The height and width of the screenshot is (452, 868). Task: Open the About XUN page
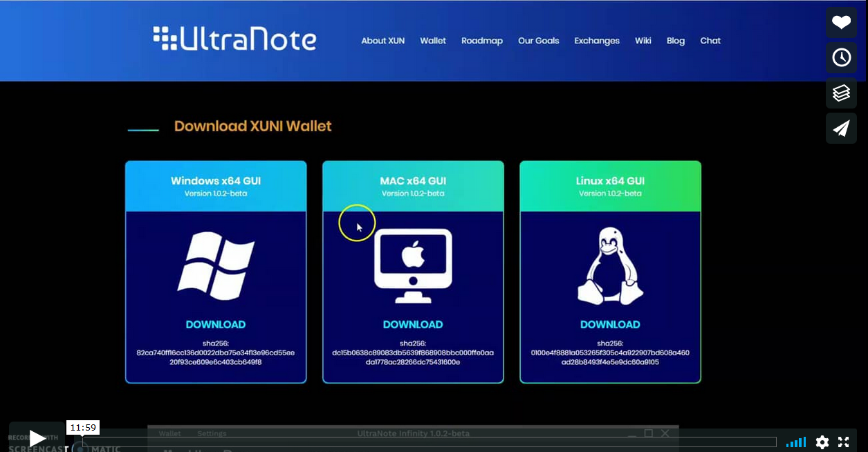(x=382, y=41)
